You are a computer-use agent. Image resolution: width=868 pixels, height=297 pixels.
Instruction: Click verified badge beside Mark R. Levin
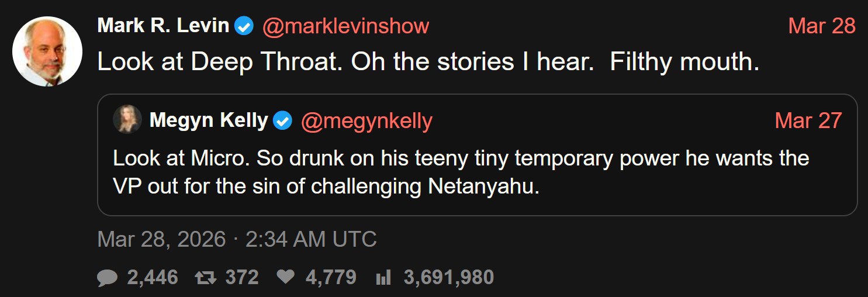244,26
